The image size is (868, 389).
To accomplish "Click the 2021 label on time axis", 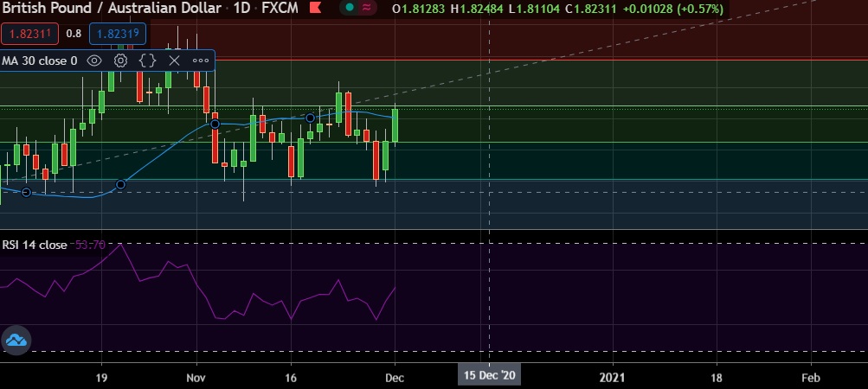I will click(613, 379).
